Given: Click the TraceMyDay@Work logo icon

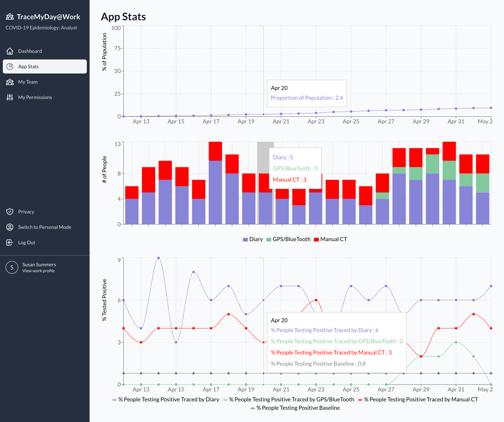Looking at the screenshot, I should coord(10,17).
